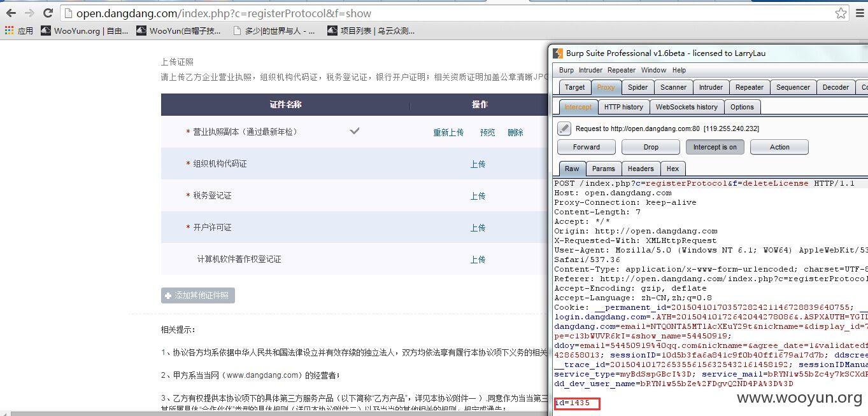Screen dimensions: 868x416
Task: Click the id=1435 request body text
Action: pyautogui.click(x=573, y=403)
